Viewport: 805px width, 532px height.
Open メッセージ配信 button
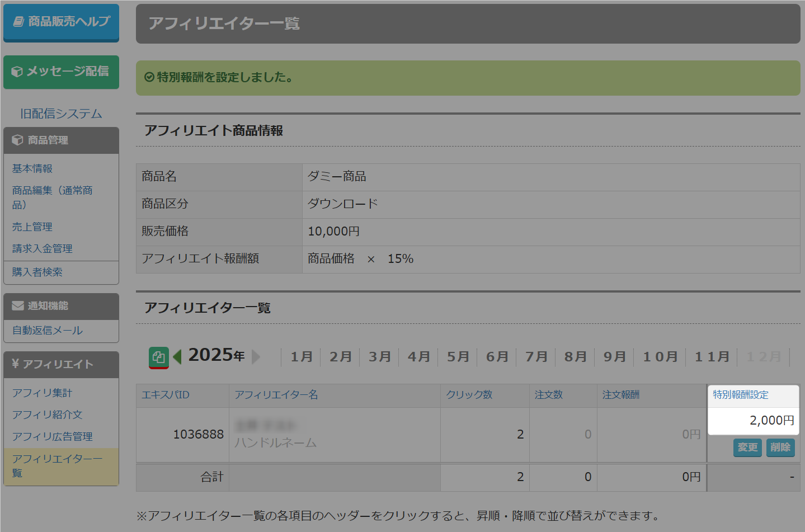pos(62,72)
